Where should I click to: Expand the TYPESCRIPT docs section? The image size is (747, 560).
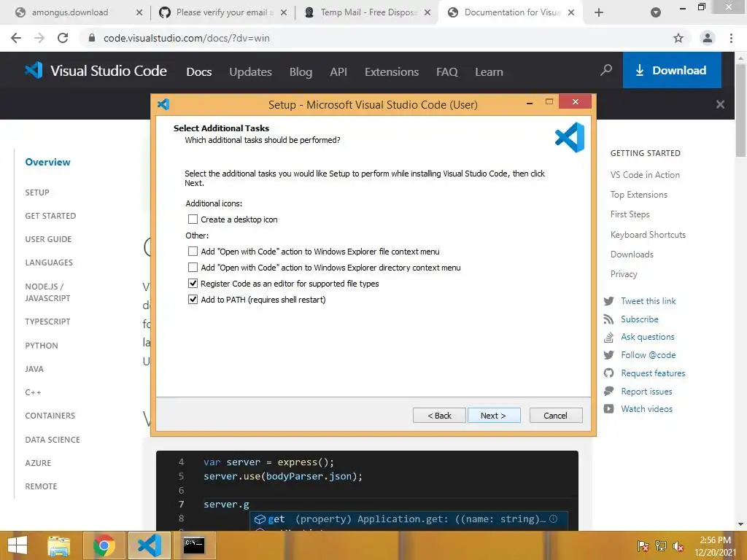47,322
